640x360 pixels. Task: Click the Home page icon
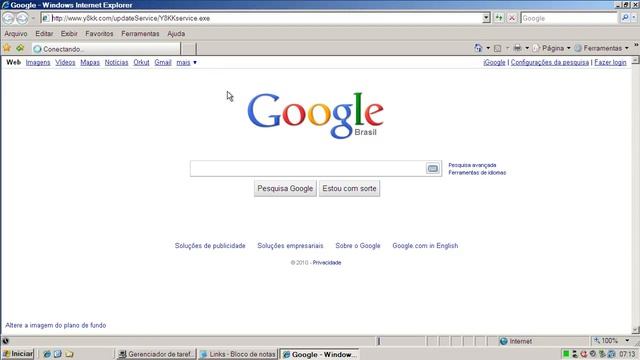tap(478, 48)
